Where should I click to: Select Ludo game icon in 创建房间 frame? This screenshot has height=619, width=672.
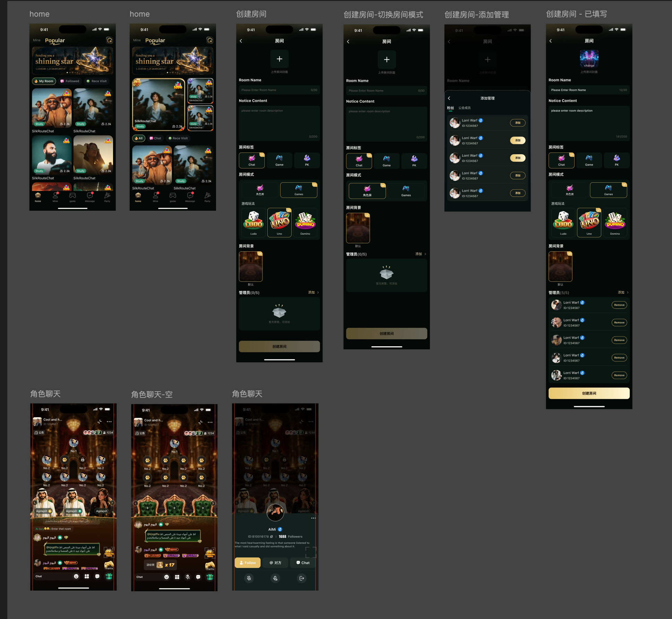[253, 222]
